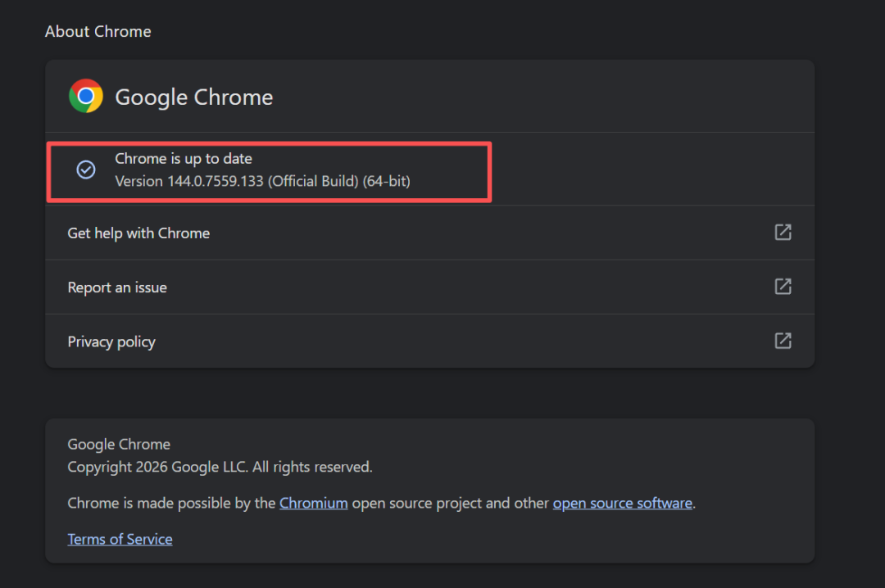Click the up-to-date checkmark circle icon
The width and height of the screenshot is (885, 588).
coord(86,170)
